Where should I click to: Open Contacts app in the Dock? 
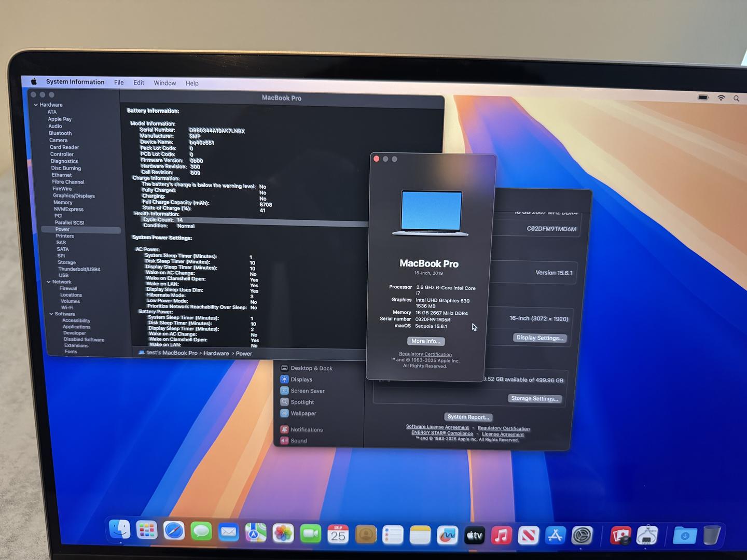tap(365, 534)
